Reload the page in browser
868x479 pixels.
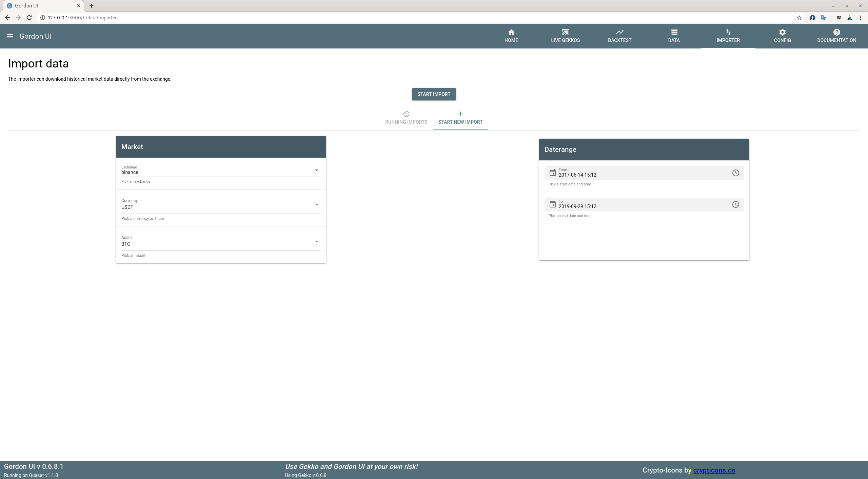click(29, 18)
